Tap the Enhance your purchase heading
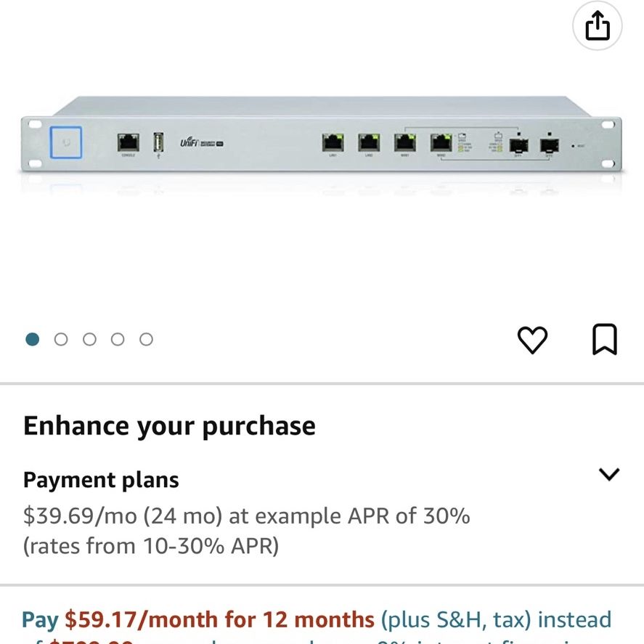Viewport: 644px width, 644px height. pyautogui.click(x=169, y=425)
